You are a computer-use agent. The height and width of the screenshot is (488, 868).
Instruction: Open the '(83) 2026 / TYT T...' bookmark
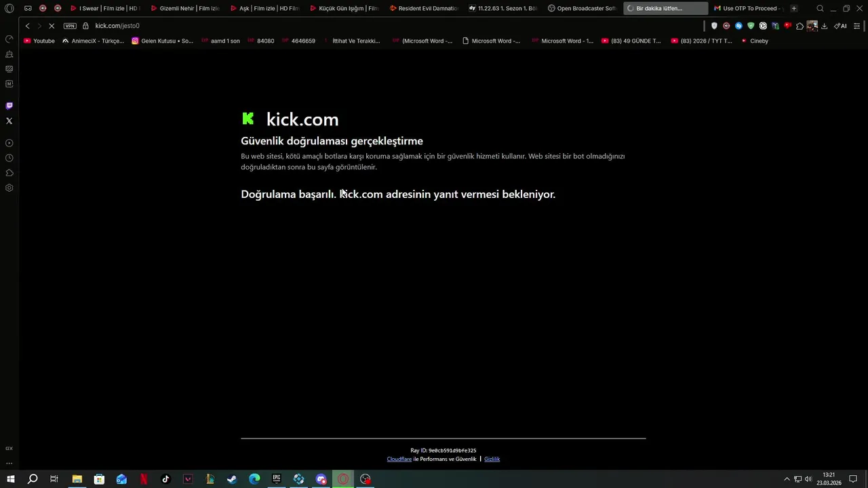click(x=701, y=41)
